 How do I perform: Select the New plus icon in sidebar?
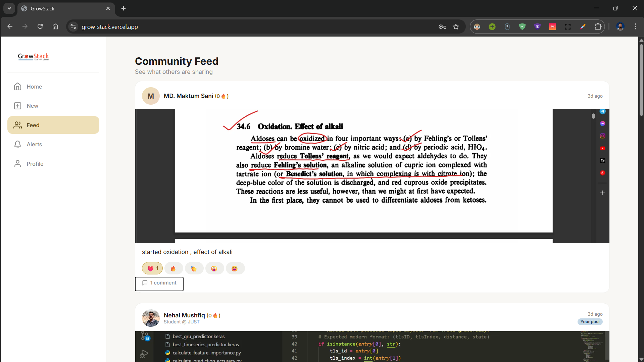pos(18,106)
